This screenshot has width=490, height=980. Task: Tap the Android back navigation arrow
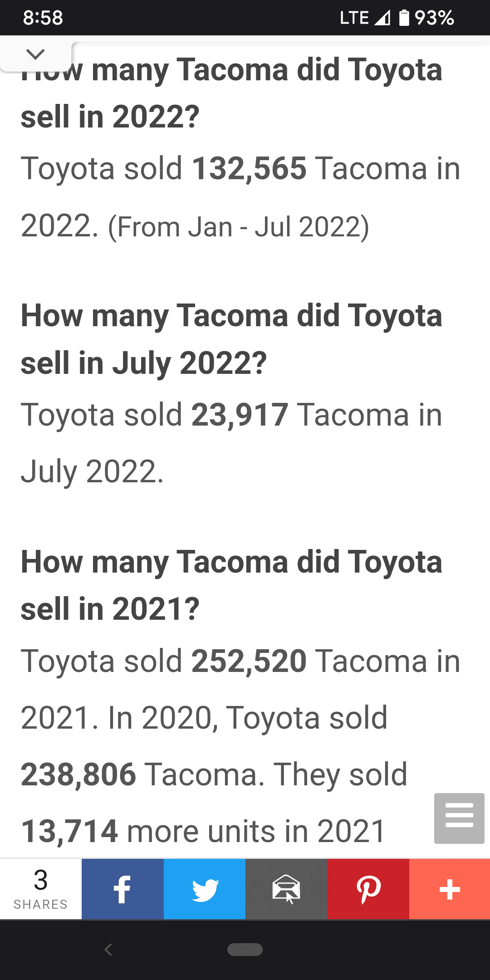108,949
